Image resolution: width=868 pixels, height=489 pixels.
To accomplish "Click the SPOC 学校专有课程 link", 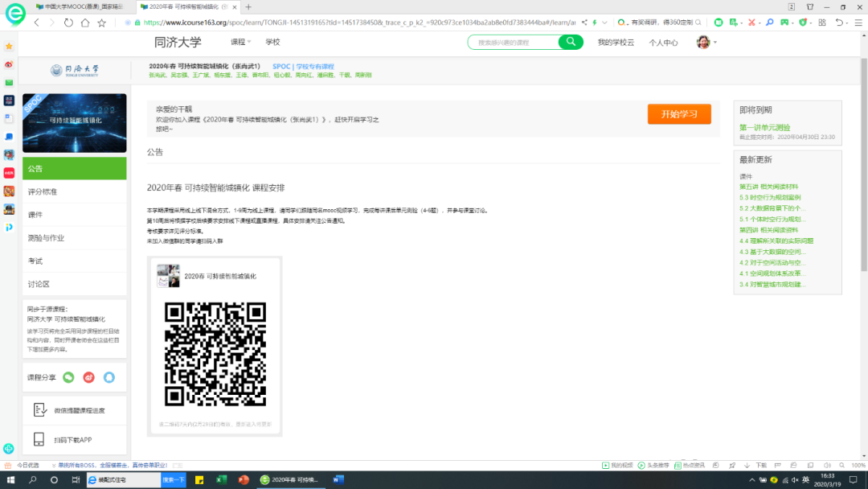I will coord(303,67).
